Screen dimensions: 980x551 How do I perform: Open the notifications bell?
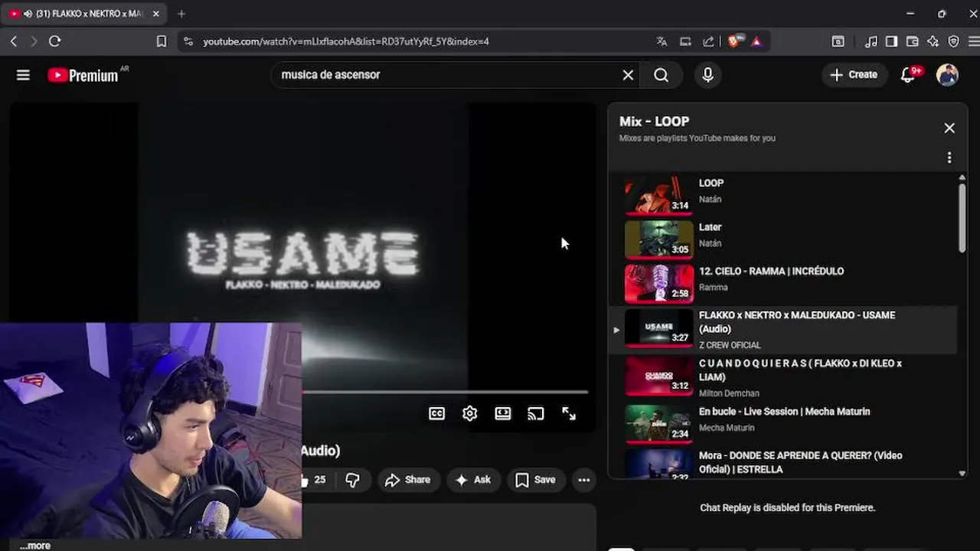coord(909,75)
